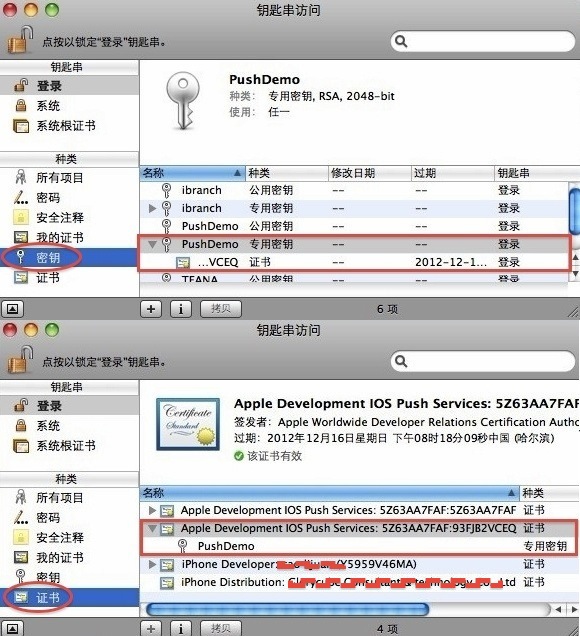This screenshot has width=580, height=636.
Task: Select 密钥 category in lower window
Action: tap(69, 577)
